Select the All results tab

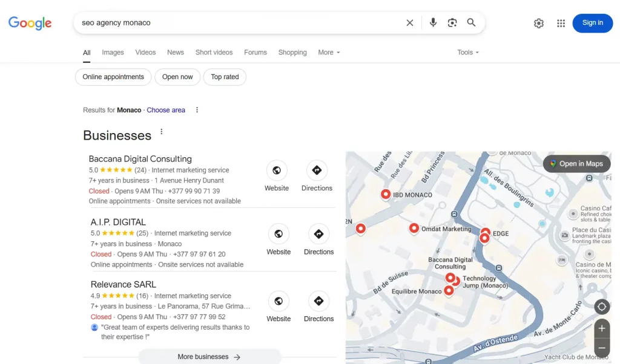pos(87,53)
